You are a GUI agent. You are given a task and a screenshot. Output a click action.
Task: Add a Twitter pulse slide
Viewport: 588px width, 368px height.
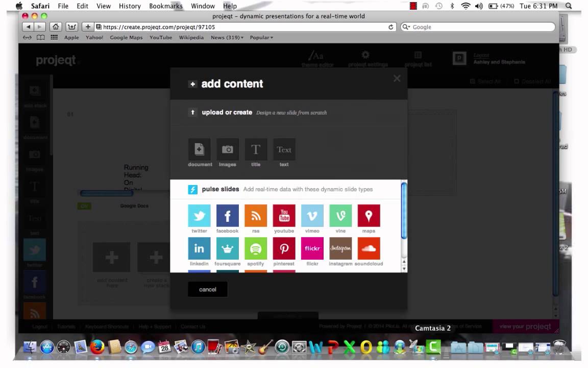point(199,216)
